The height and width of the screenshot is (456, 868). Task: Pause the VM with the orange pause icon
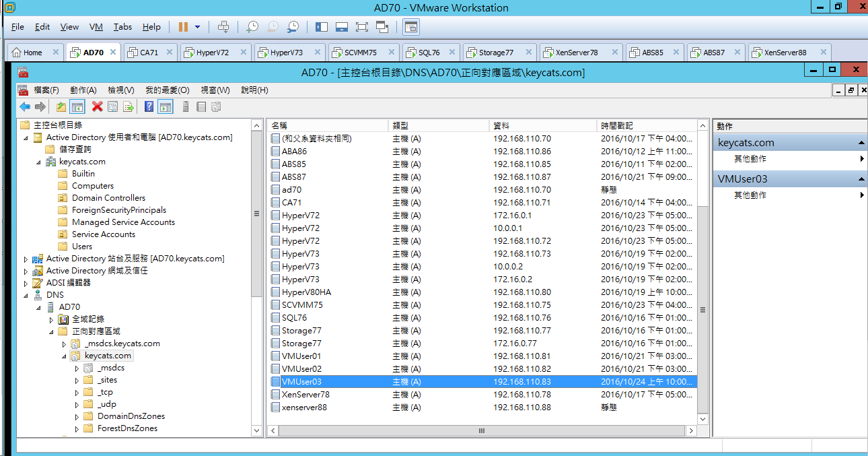coord(183,27)
